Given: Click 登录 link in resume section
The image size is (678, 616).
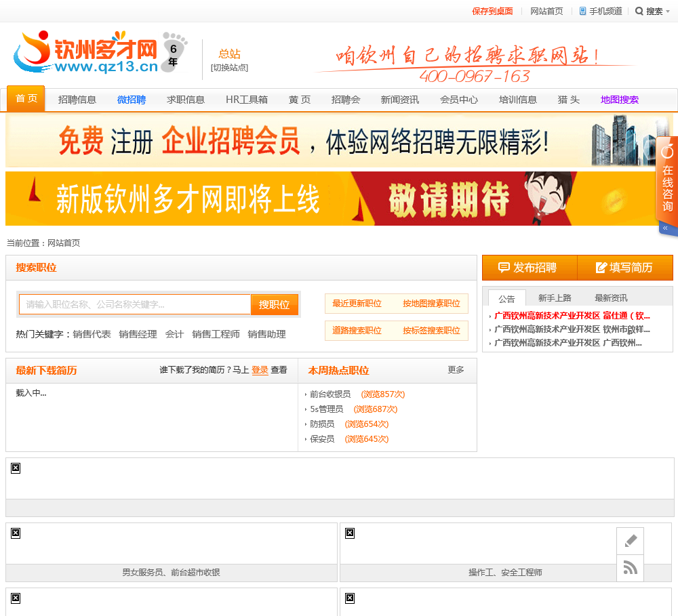Looking at the screenshot, I should tap(260, 370).
